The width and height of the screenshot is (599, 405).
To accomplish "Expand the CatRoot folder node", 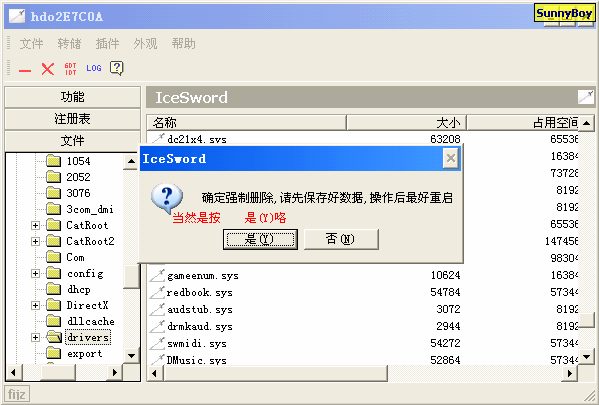I will point(35,225).
